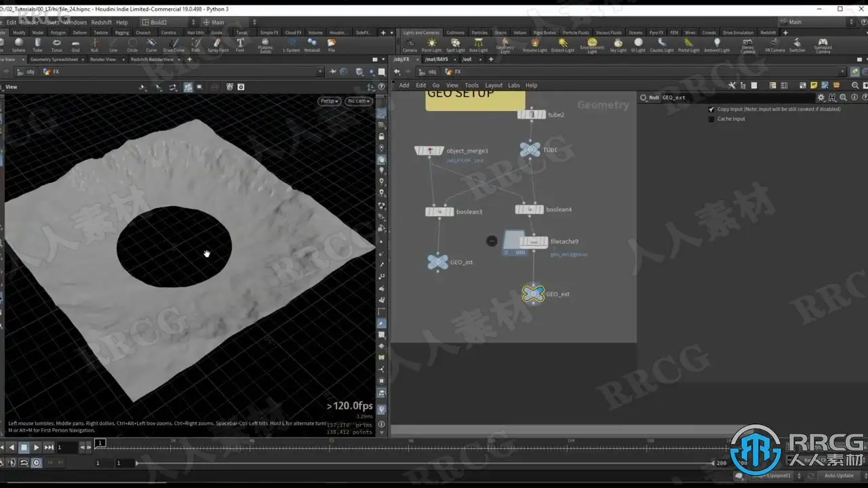The image size is (868, 488).
Task: Select the GEO_ext null node
Action: pyautogui.click(x=533, y=293)
